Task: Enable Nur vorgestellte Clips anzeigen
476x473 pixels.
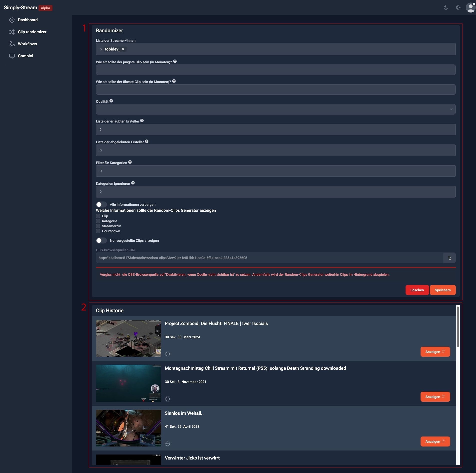Action: click(101, 240)
